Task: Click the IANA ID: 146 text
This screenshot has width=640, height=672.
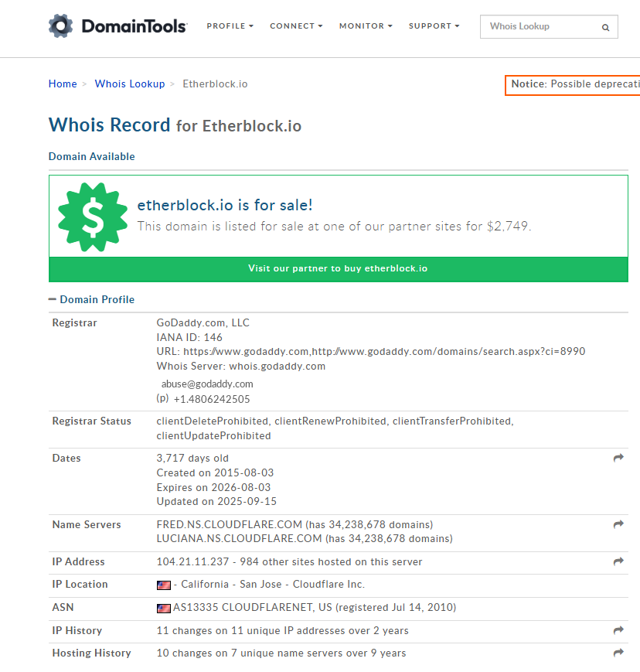Action: tap(189, 337)
